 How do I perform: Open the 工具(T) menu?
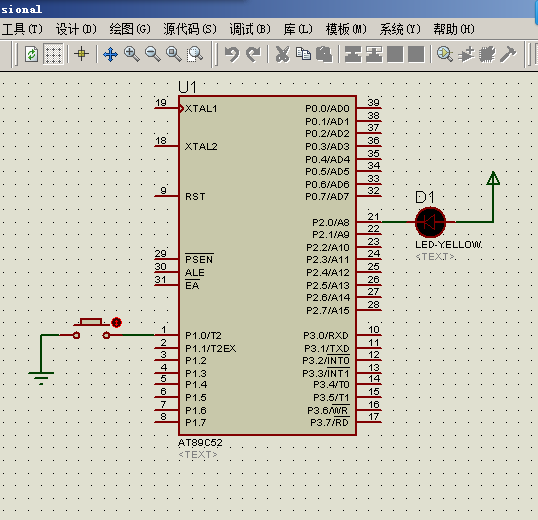point(22,29)
